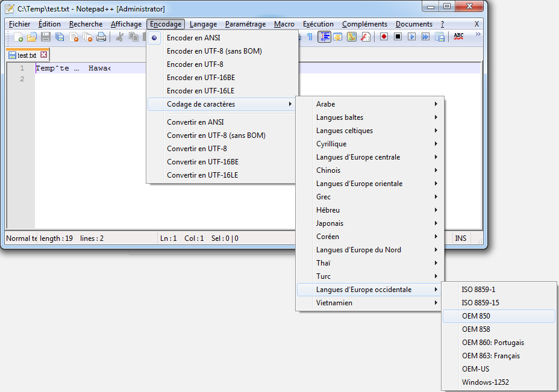559x392 pixels.
Task: Open the Paramétrage menu
Action: coord(245,24)
